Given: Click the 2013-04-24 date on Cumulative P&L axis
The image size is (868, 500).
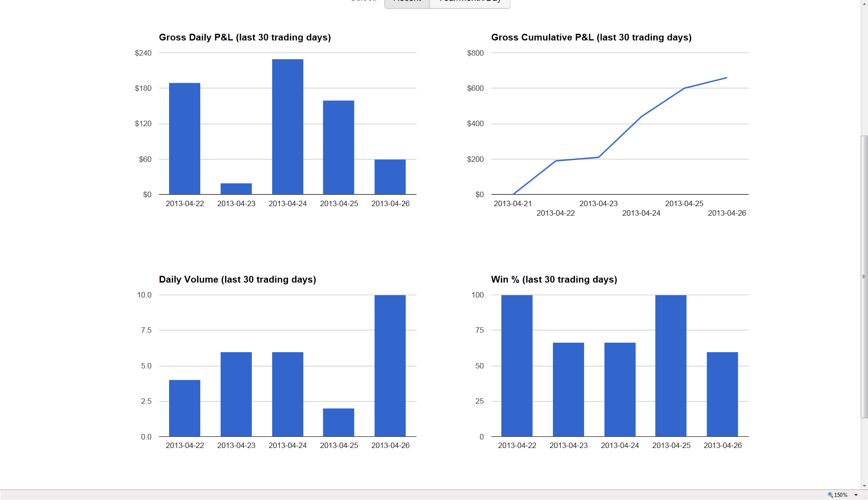Looking at the screenshot, I should (641, 213).
